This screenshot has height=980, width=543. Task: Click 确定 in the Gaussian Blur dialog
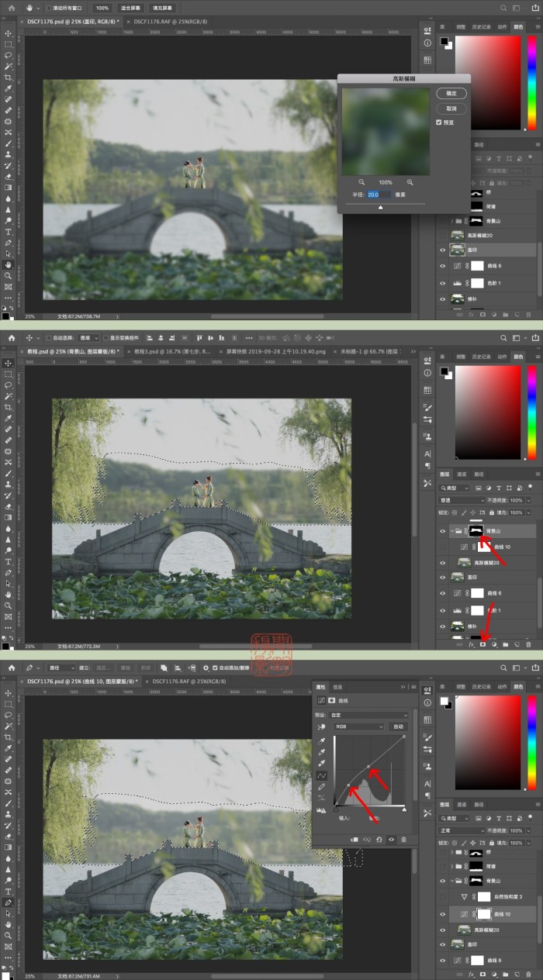click(451, 93)
